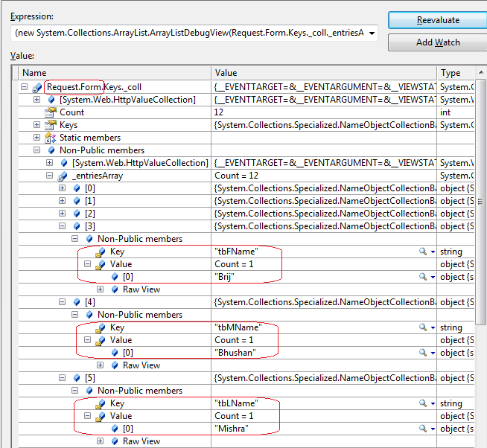The width and height of the screenshot is (487, 448).
Task: Expand the [0] entry in _entriesArray
Action: [63, 188]
